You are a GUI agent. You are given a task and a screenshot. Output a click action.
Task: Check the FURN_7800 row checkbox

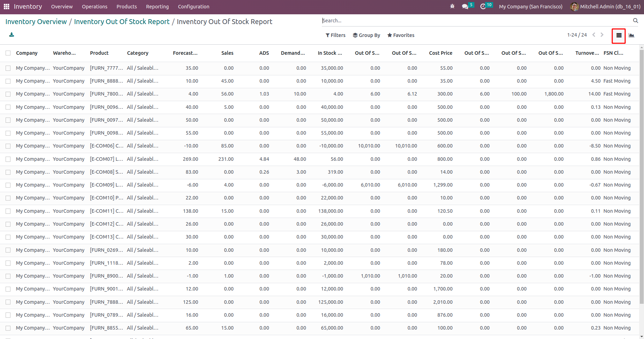click(x=8, y=94)
